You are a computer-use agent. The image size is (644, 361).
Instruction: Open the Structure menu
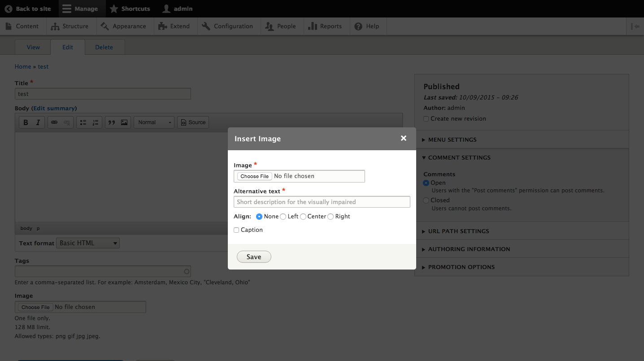[x=70, y=26]
